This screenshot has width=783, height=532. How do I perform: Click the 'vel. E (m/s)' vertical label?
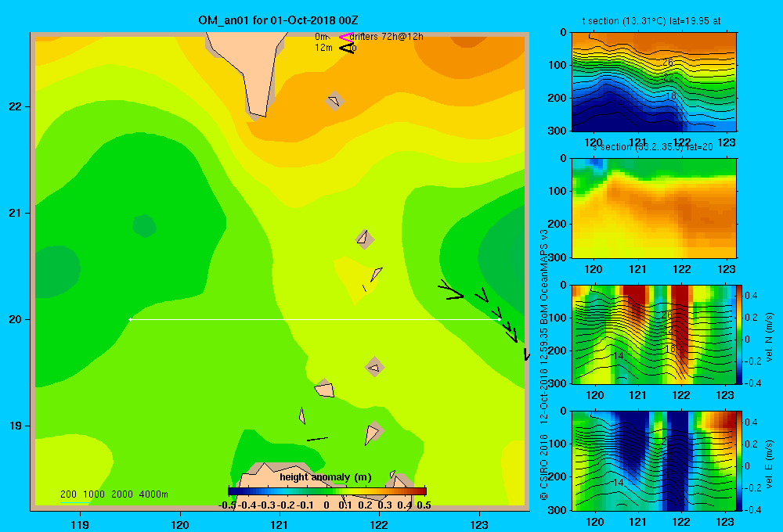pyautogui.click(x=769, y=464)
